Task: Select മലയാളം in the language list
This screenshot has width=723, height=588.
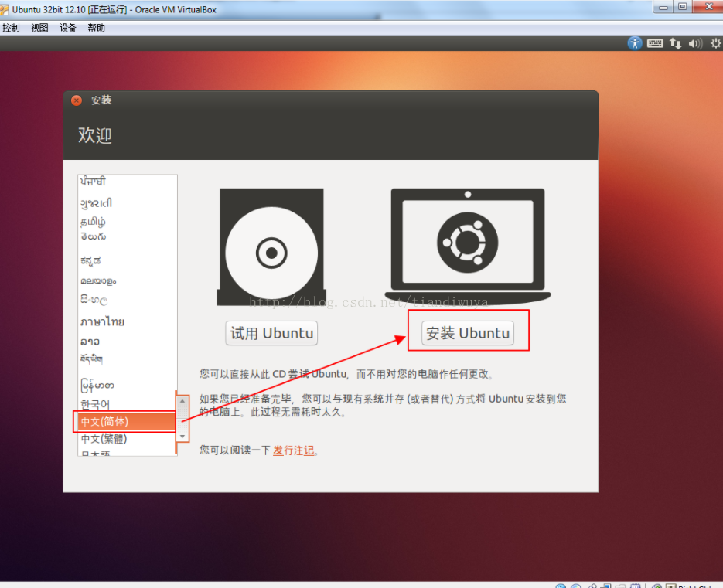Action: point(127,280)
